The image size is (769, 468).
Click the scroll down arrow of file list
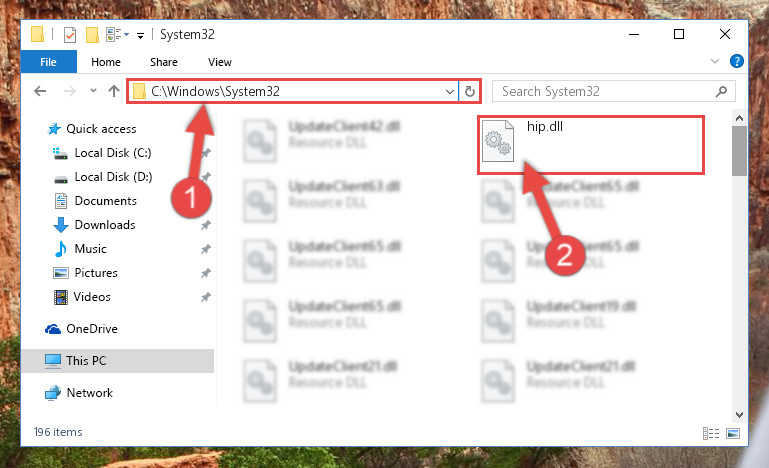739,415
